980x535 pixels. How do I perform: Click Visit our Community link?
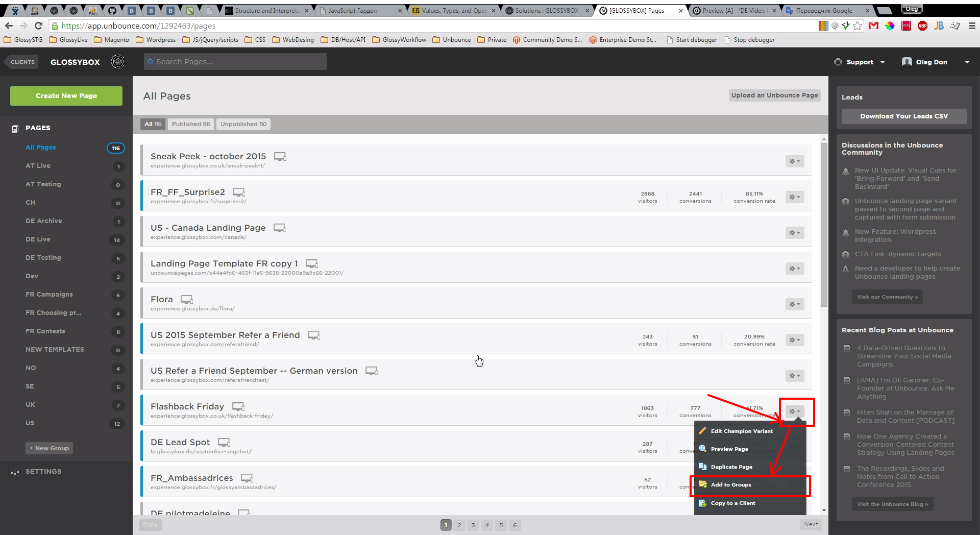pyautogui.click(x=887, y=297)
